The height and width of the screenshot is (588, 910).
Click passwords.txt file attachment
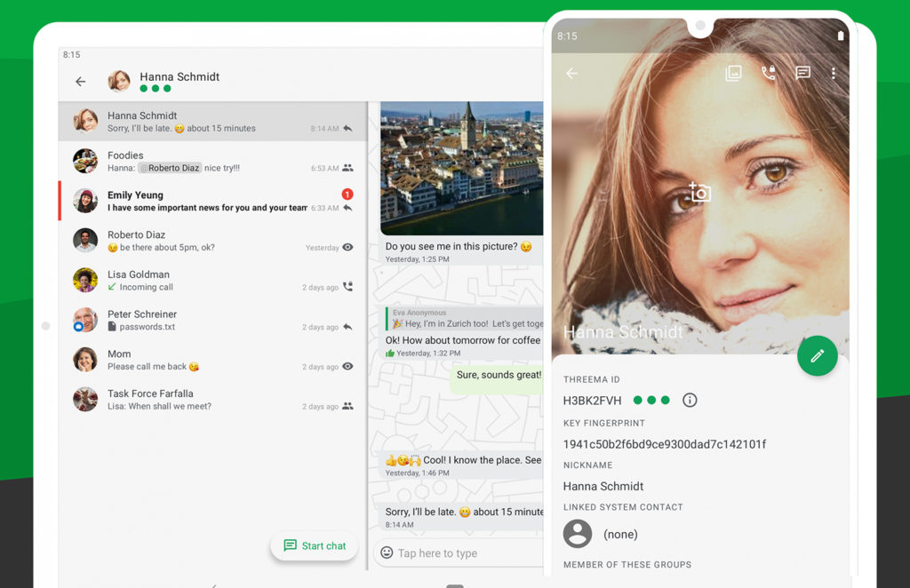(x=141, y=327)
